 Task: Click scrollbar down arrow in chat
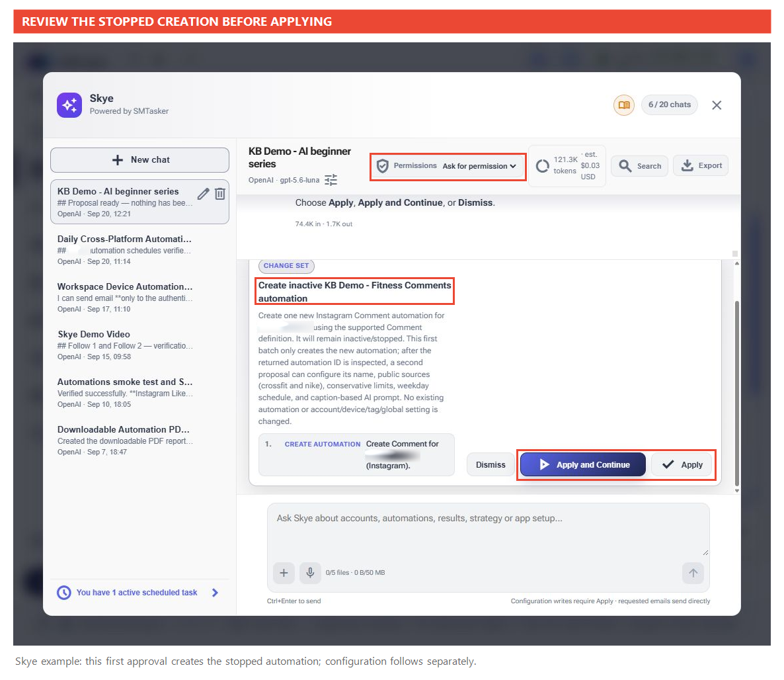tap(737, 491)
